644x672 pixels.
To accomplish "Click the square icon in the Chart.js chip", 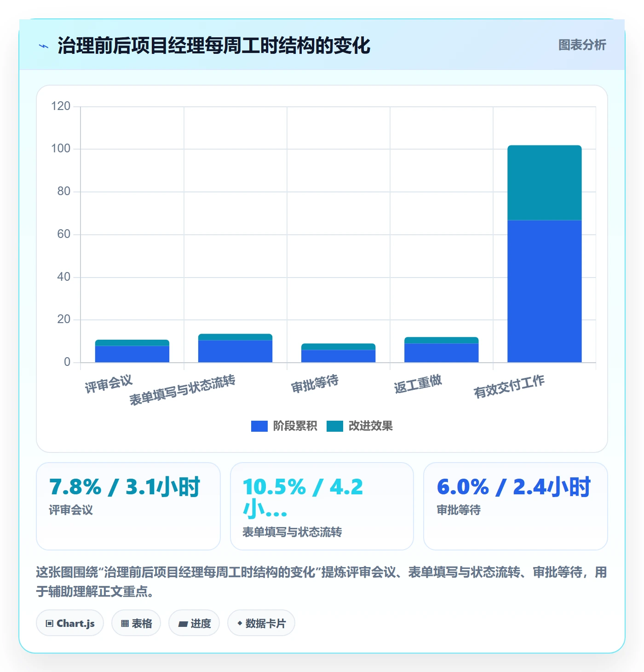I will click(50, 624).
